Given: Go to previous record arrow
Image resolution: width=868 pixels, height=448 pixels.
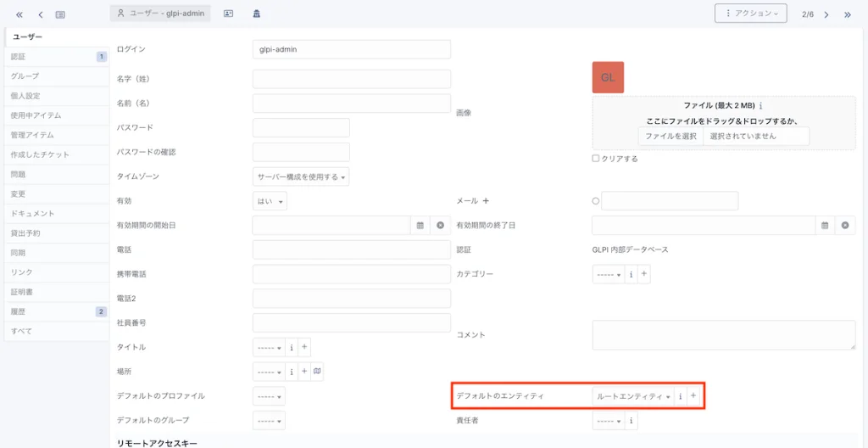Looking at the screenshot, I should (x=41, y=14).
